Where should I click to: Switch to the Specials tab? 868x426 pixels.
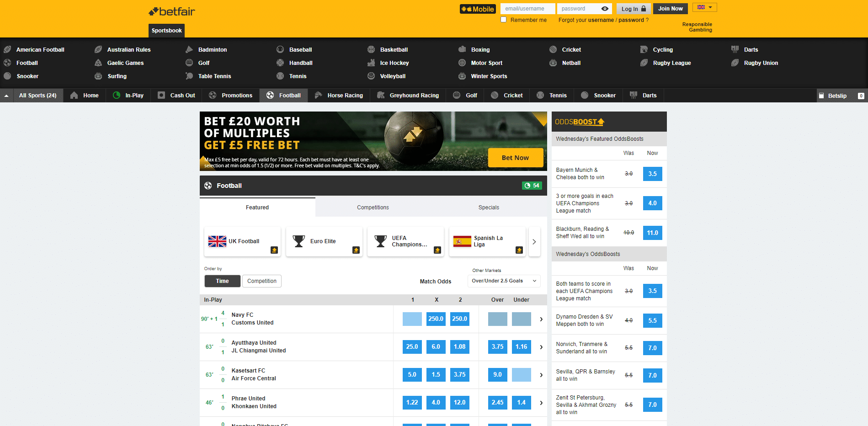click(x=489, y=208)
